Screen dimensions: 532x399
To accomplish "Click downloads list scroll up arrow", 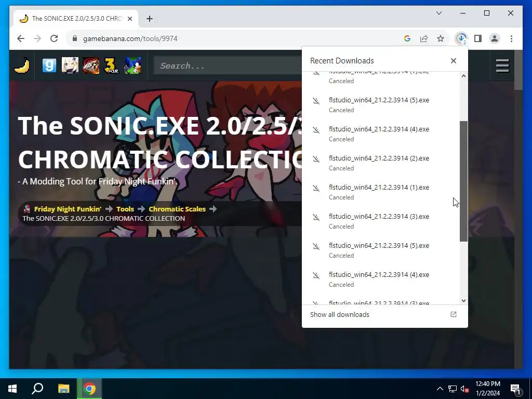I will (463, 76).
